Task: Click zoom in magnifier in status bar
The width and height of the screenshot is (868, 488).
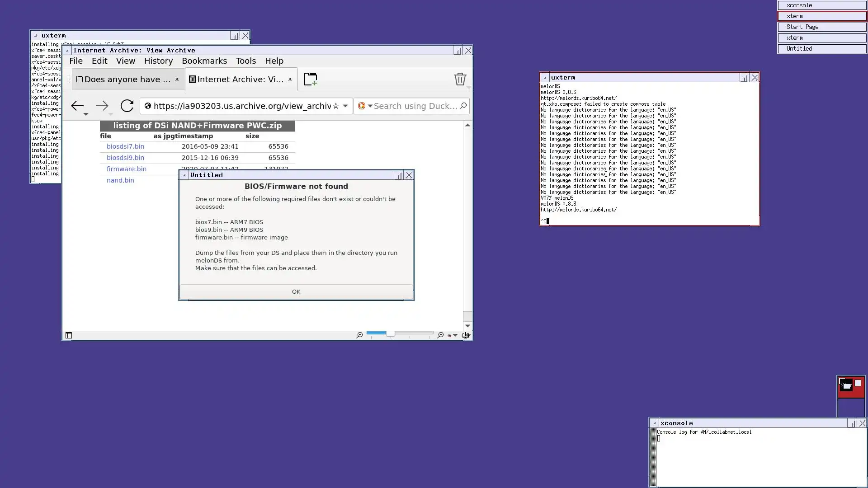Action: (x=440, y=335)
